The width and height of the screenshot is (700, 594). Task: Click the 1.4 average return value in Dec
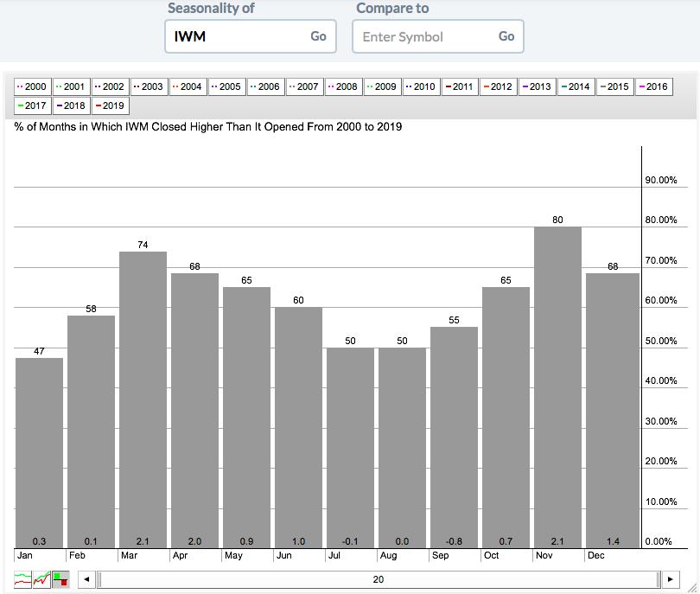click(613, 541)
